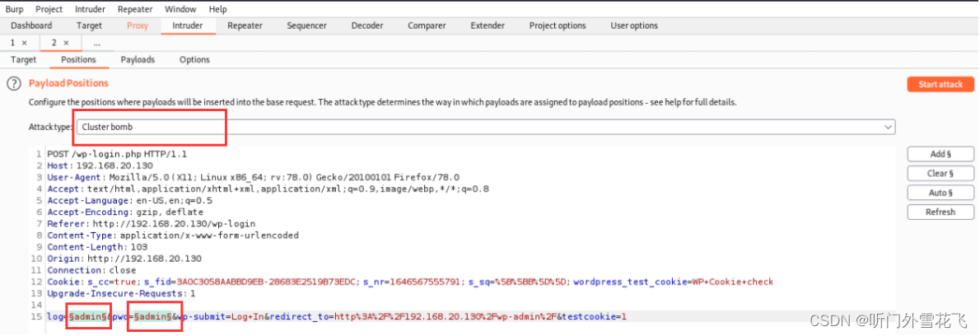
Task: Click the Connection: close line
Action: click(x=91, y=270)
